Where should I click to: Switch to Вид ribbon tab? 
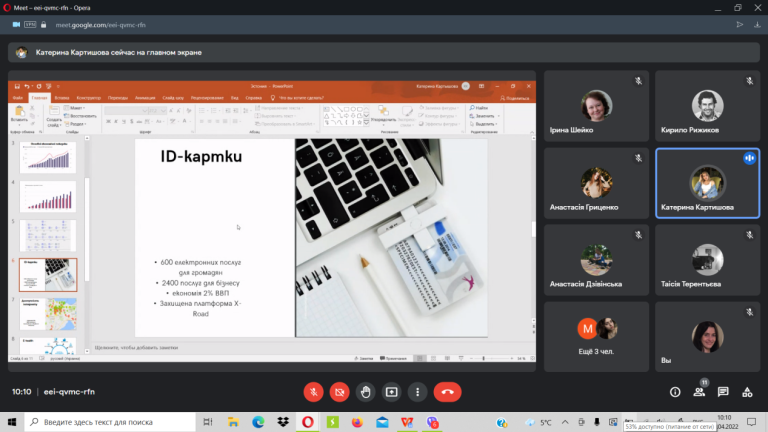235,98
